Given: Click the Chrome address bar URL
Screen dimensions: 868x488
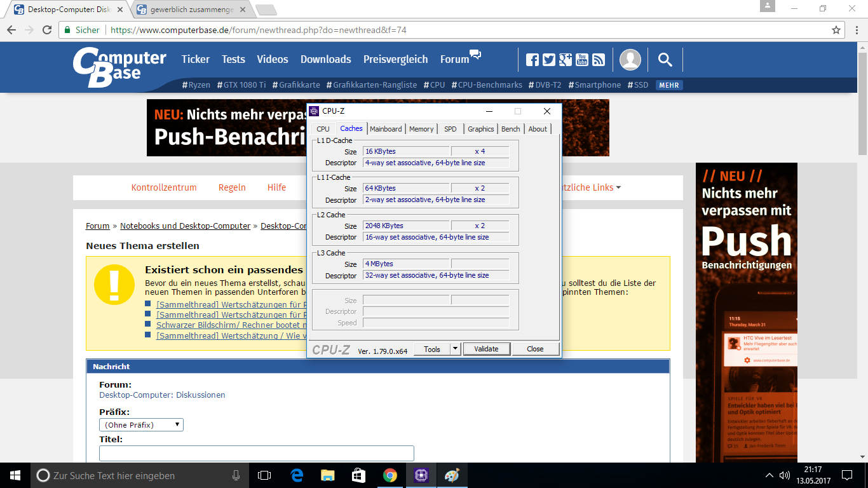Looking at the screenshot, I should [x=259, y=30].
